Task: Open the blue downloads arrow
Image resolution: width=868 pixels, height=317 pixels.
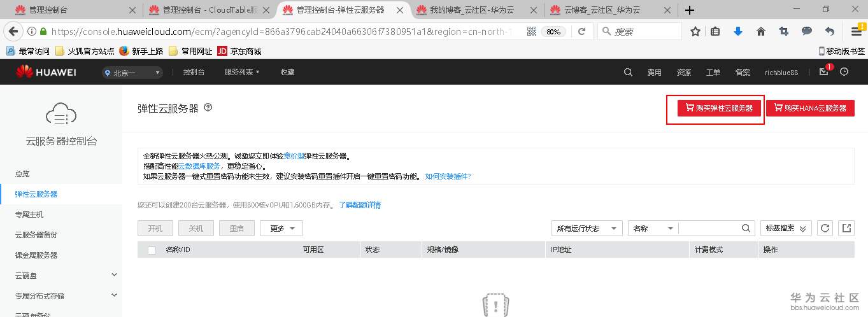Action: pos(738,31)
